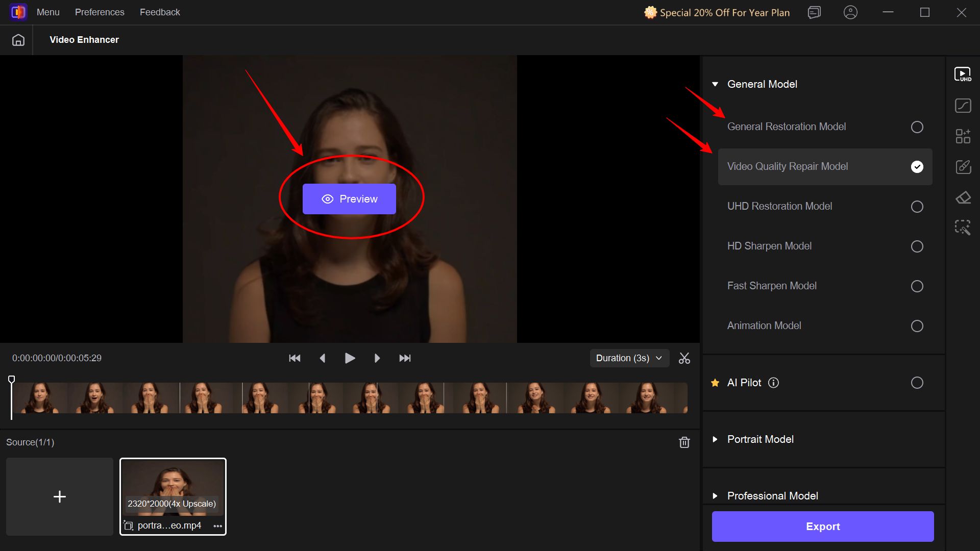Open the curve adjustment tool in right sidebar
This screenshot has height=551, width=980.
click(963, 106)
